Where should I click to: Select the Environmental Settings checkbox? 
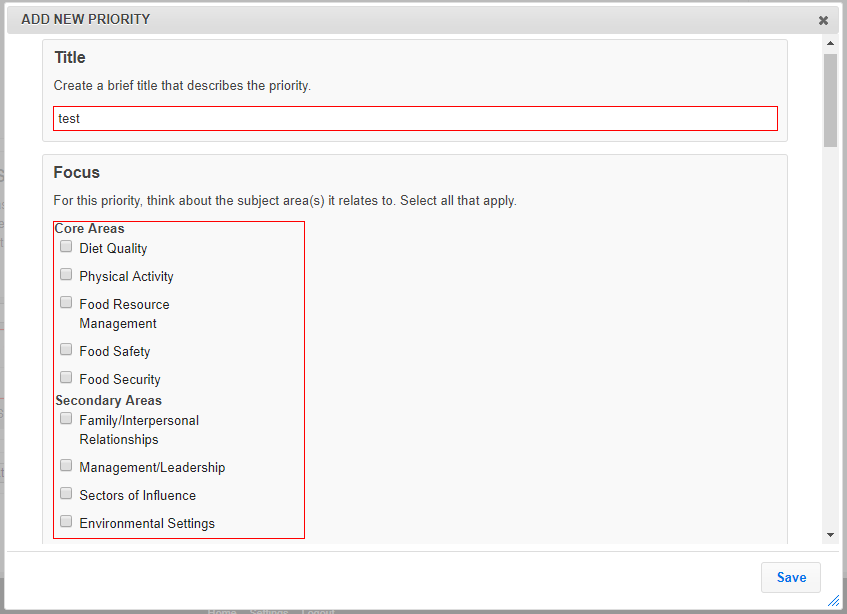tap(66, 522)
